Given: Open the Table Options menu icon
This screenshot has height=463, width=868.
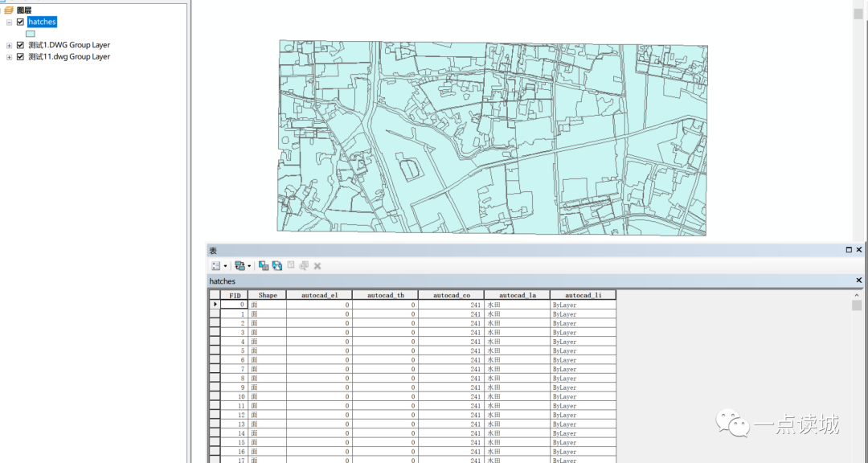Looking at the screenshot, I should 216,265.
